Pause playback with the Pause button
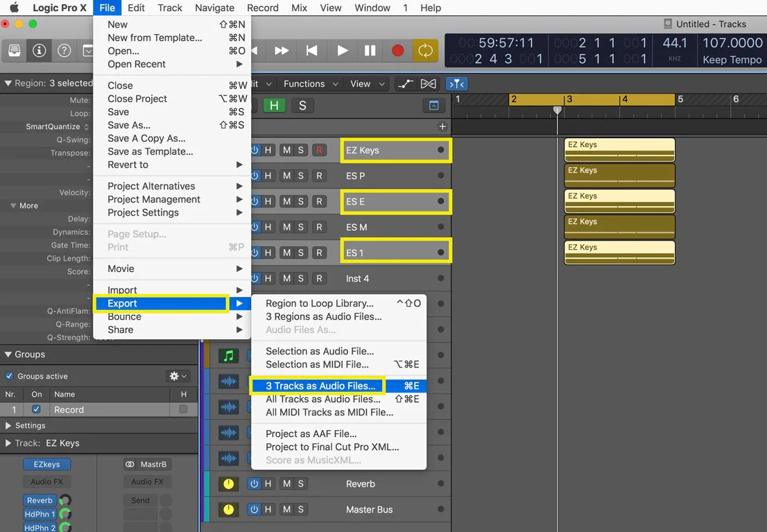Screen dimensions: 767x532 point(370,51)
